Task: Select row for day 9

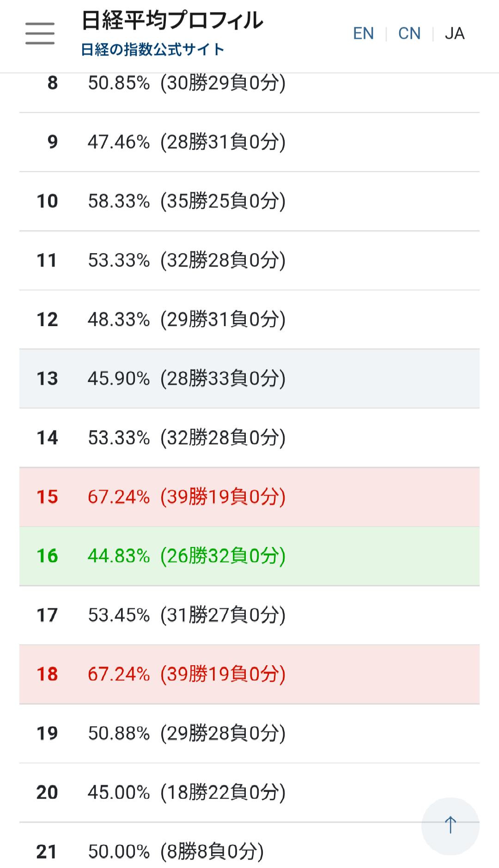Action: pyautogui.click(x=249, y=142)
